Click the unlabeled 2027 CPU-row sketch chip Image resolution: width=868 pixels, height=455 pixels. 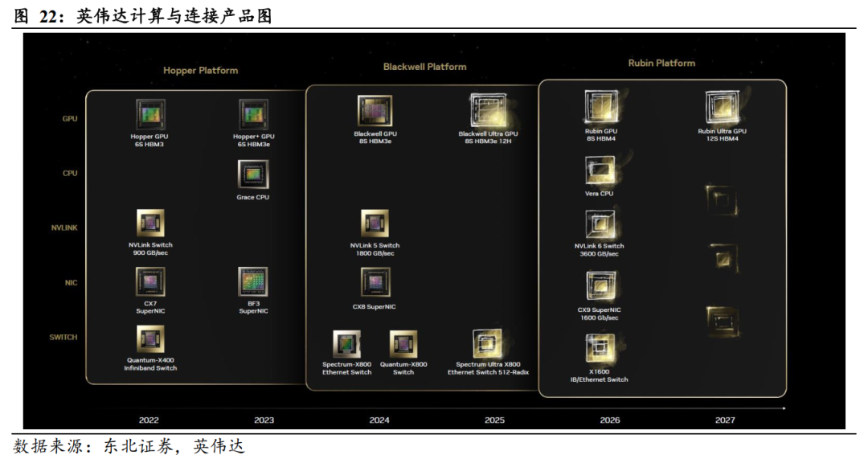tap(721, 200)
